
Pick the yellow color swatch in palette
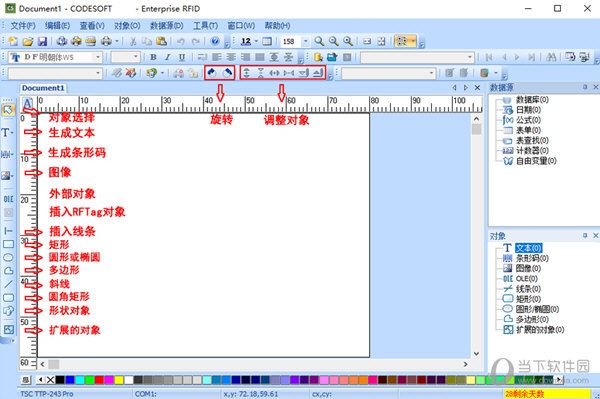pyautogui.click(x=119, y=380)
